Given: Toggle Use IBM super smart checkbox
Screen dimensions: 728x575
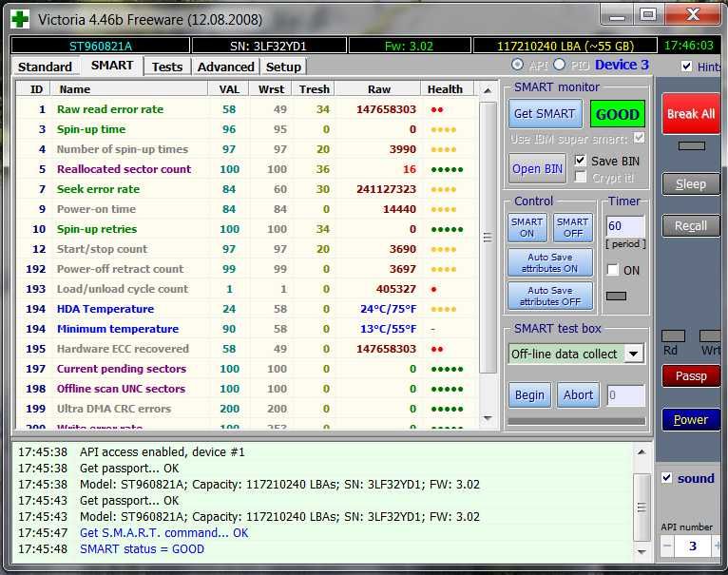Looking at the screenshot, I should pyautogui.click(x=640, y=138).
